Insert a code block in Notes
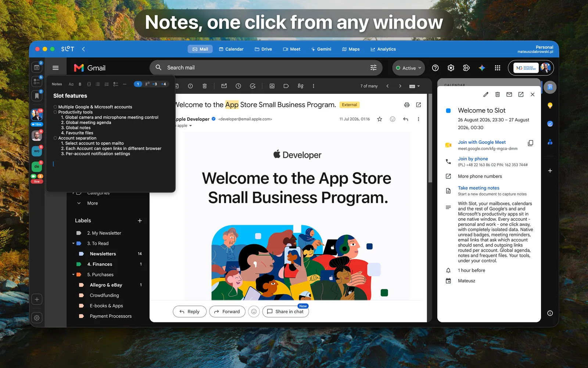This screenshot has height=368, width=588. [89, 84]
